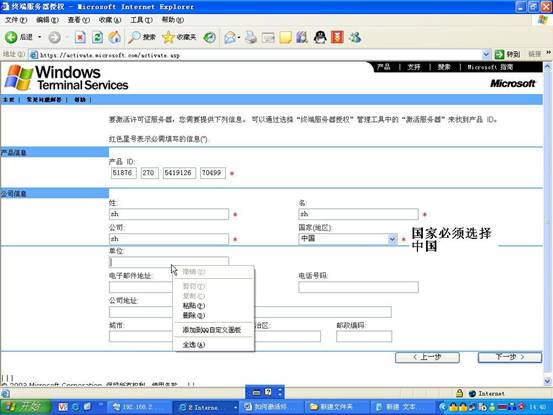The image size is (553, 415).
Task: Click the page scrollbar down arrow
Action: [x=547, y=381]
